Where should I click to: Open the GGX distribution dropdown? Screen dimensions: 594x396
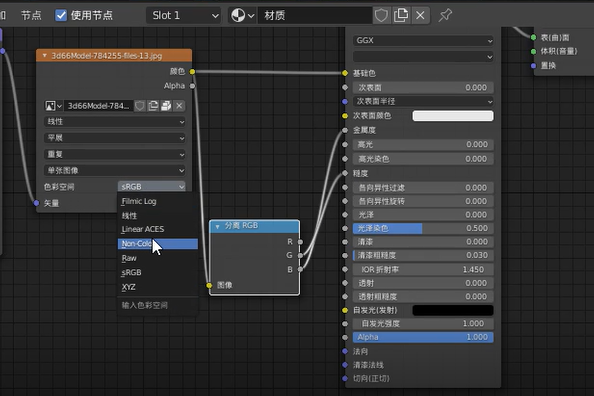(x=423, y=40)
